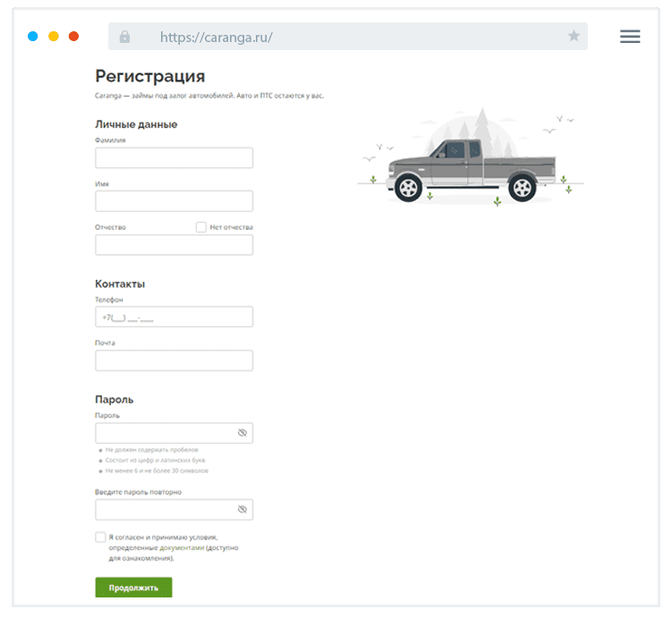Open the hamburger menu icon
The image size is (672, 618).
click(630, 37)
